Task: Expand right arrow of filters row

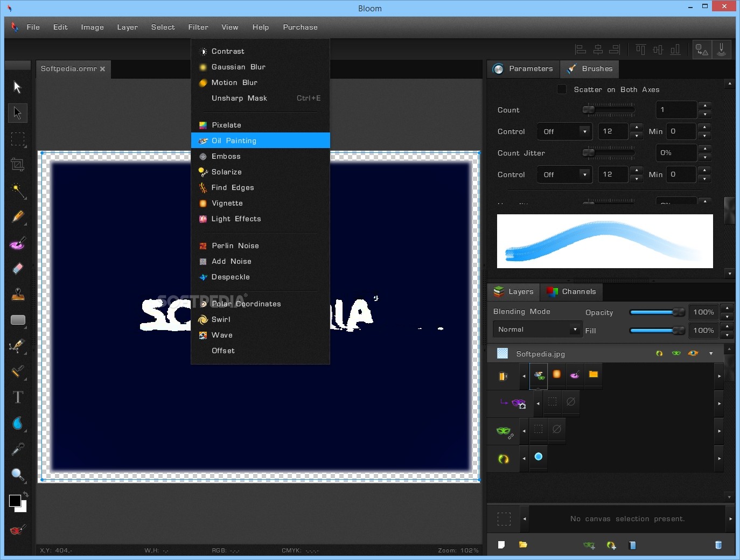Action: tap(720, 376)
